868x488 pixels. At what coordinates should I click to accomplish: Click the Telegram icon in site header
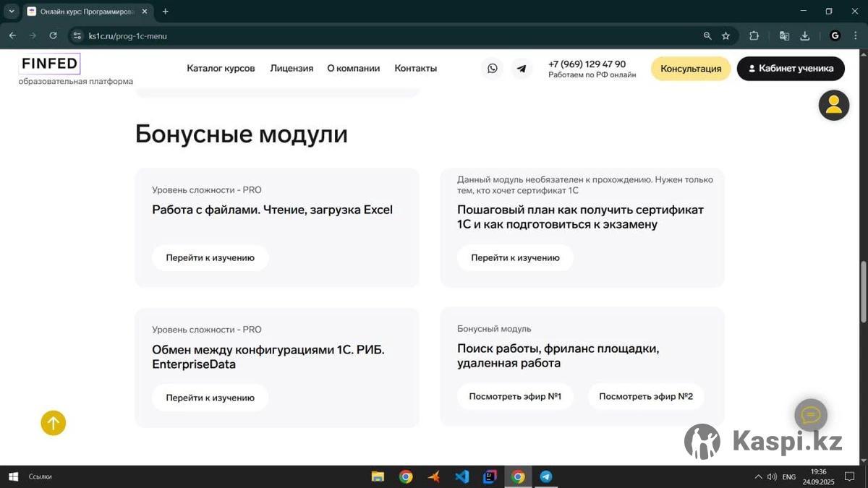pos(522,69)
